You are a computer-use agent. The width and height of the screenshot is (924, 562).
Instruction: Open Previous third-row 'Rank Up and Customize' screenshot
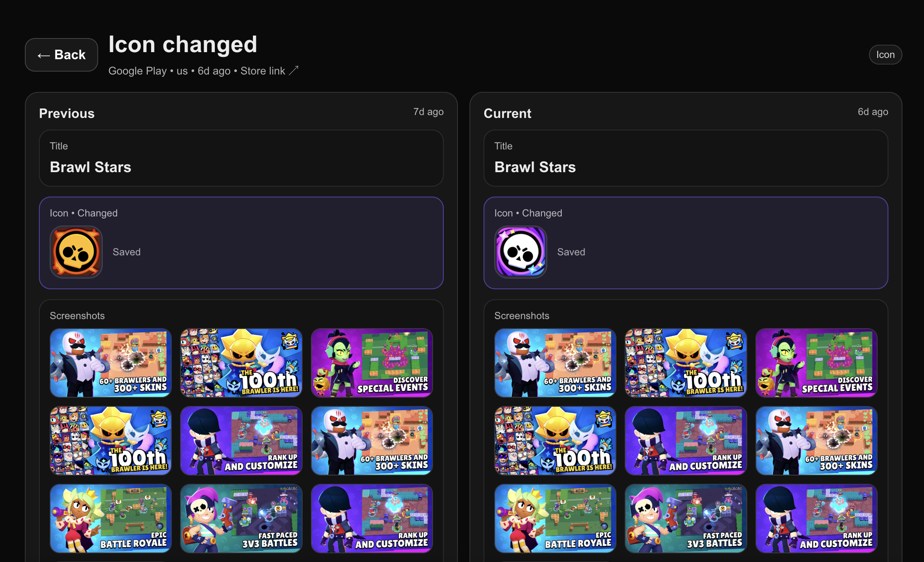(372, 519)
